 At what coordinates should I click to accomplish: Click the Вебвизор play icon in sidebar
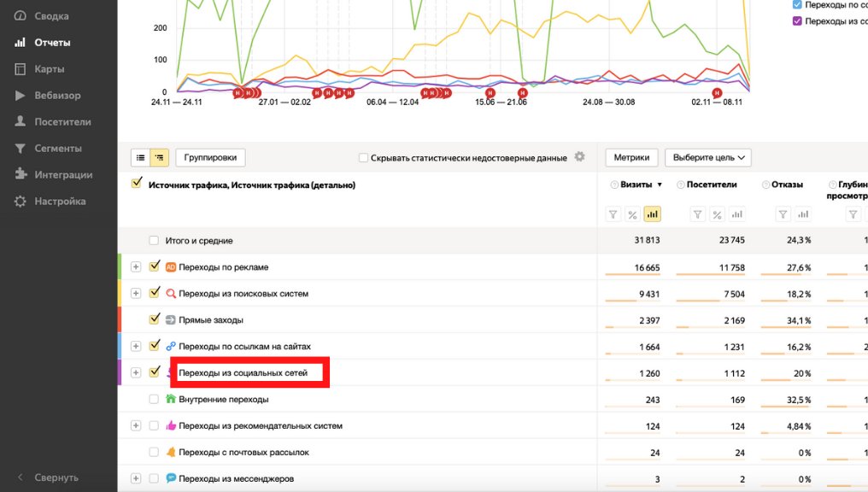(x=20, y=96)
